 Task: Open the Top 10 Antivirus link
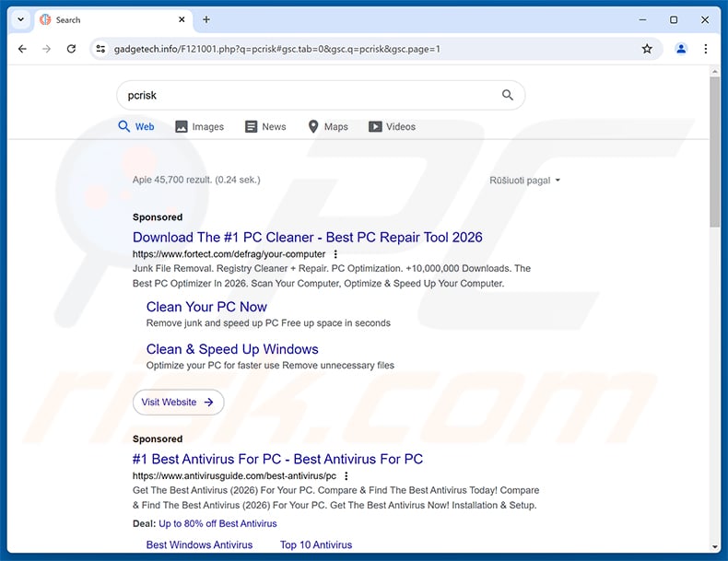coord(316,544)
